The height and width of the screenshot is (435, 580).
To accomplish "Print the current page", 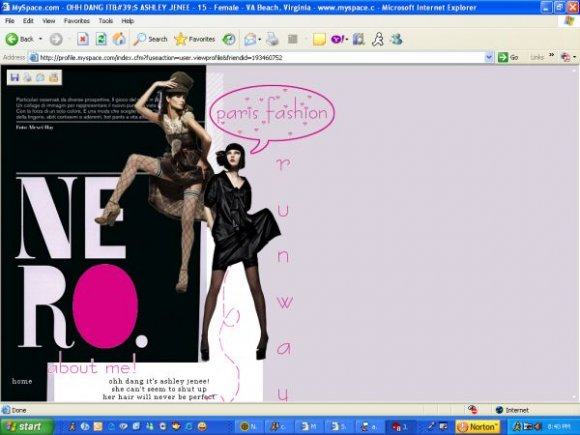I will [x=272, y=39].
